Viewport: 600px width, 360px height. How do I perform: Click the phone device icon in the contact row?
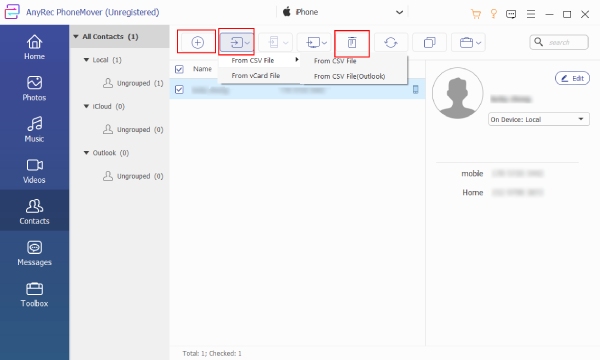[x=415, y=90]
